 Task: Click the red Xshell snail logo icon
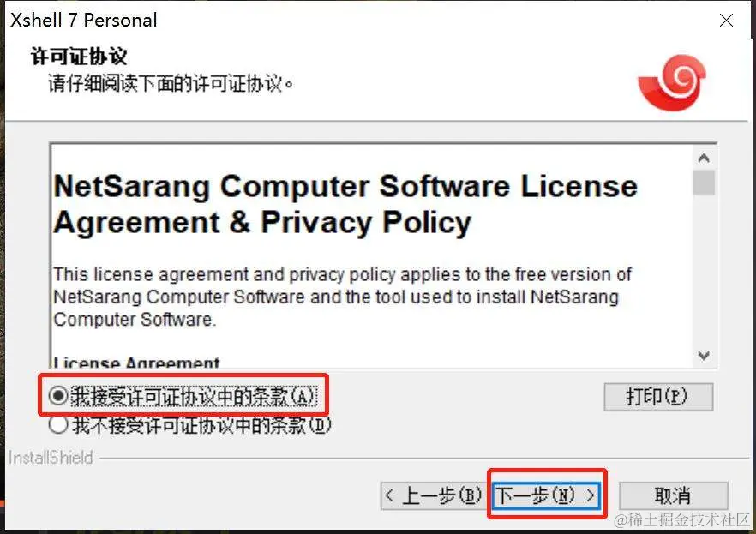point(672,82)
